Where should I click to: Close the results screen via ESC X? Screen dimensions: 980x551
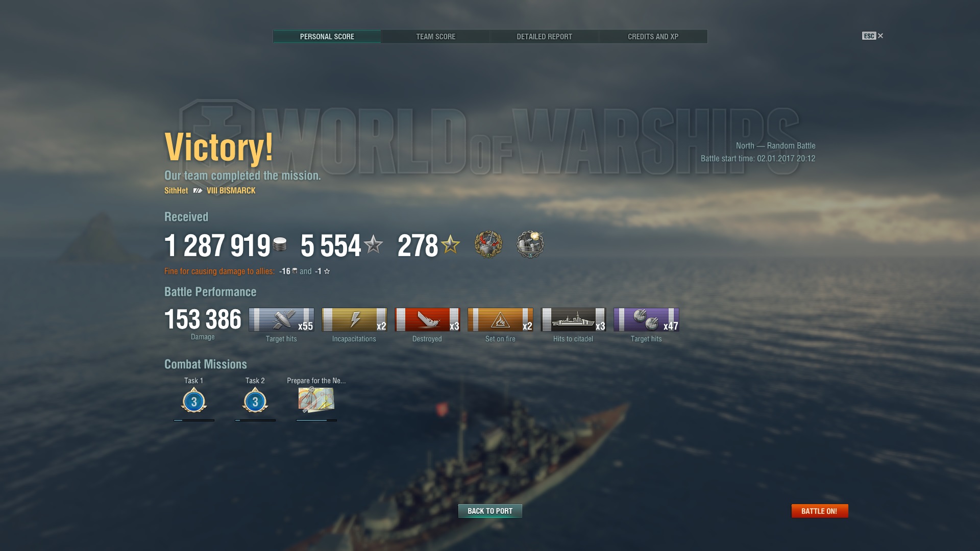click(873, 36)
